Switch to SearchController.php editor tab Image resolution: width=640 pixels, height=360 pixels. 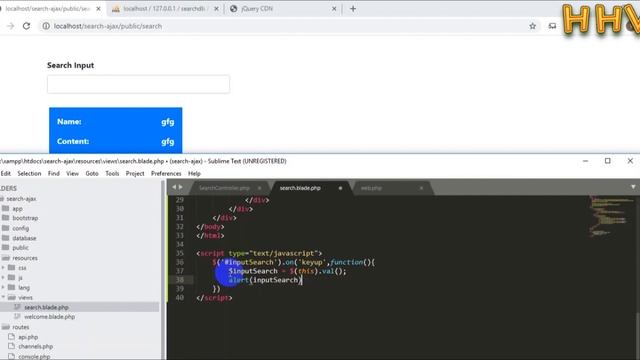coord(224,188)
